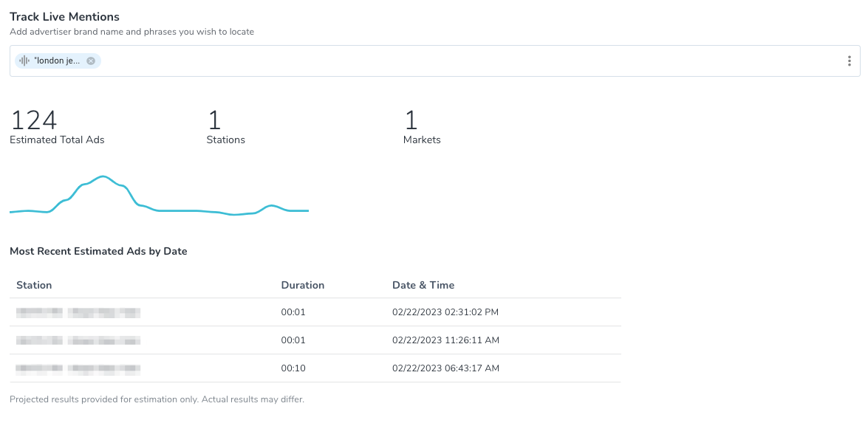Click the Track Live Mentions heading

[x=64, y=16]
